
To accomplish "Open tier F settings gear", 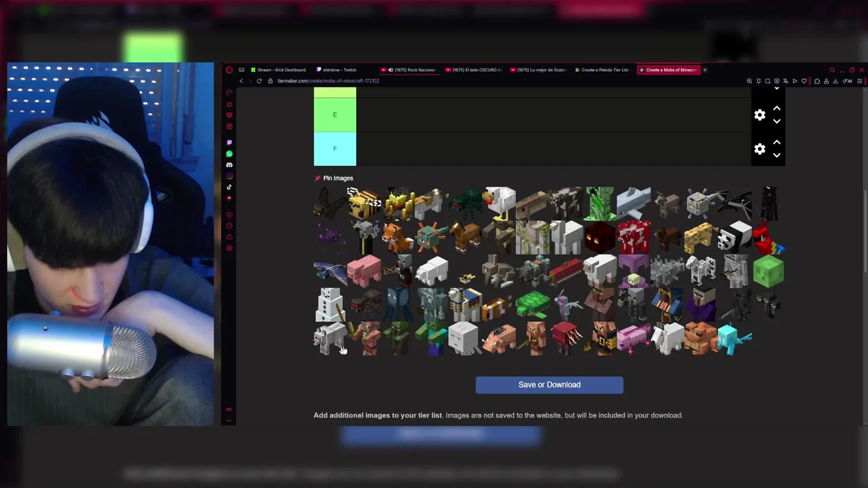I will [x=759, y=149].
